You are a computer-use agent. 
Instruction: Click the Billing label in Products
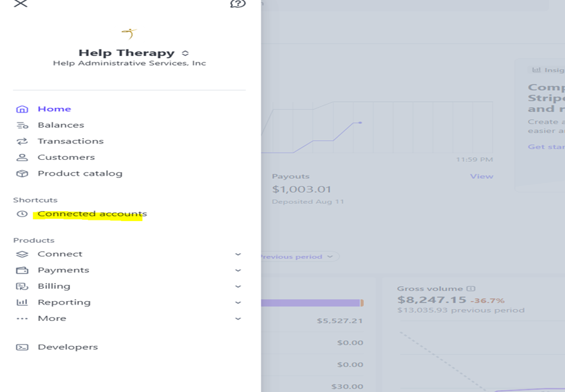pos(54,286)
